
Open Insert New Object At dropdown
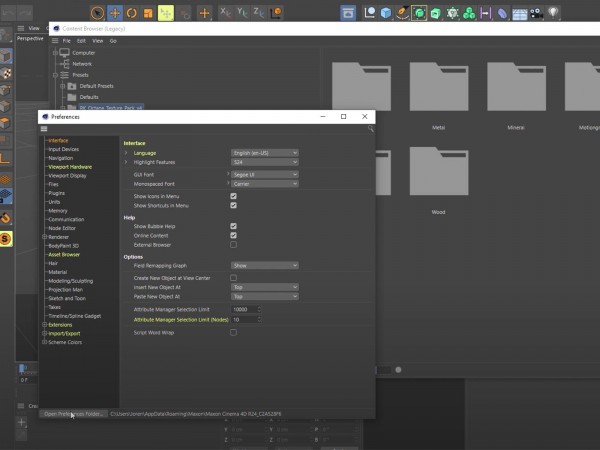pos(265,287)
